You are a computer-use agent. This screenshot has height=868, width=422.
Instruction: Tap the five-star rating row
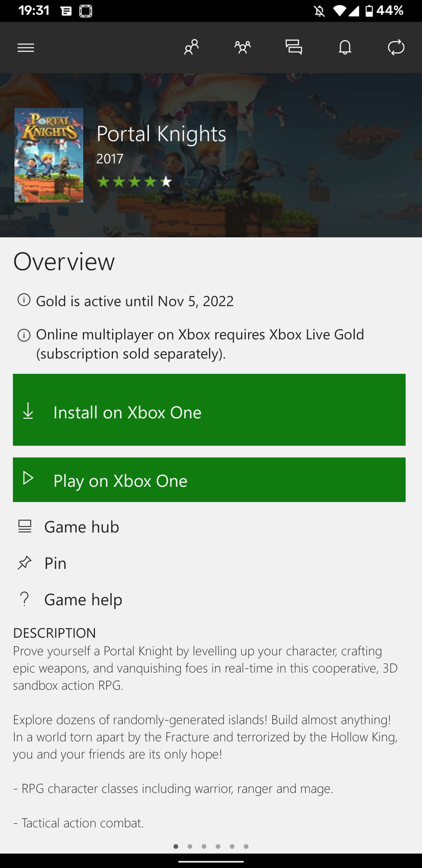[x=135, y=182]
